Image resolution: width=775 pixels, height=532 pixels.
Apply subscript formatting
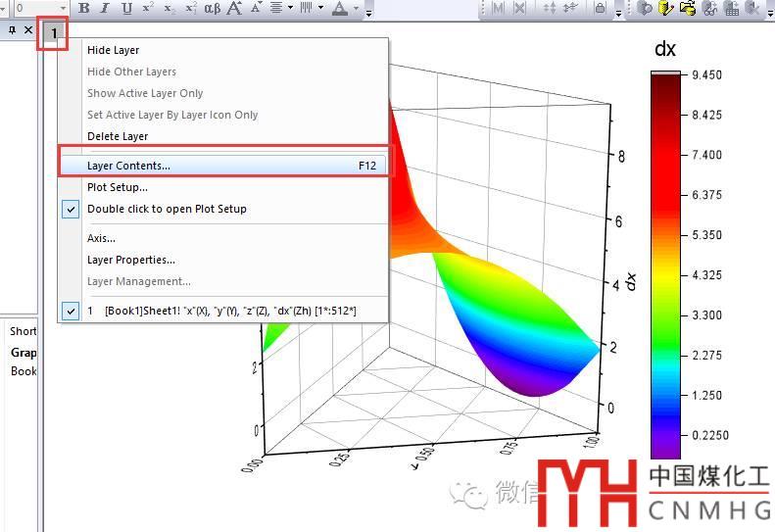click(170, 8)
